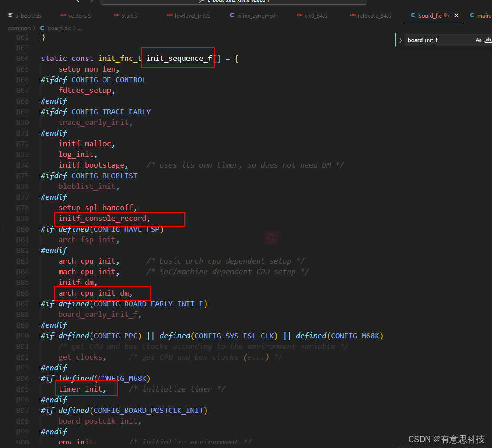Close the board_f.c tab

click(x=456, y=15)
